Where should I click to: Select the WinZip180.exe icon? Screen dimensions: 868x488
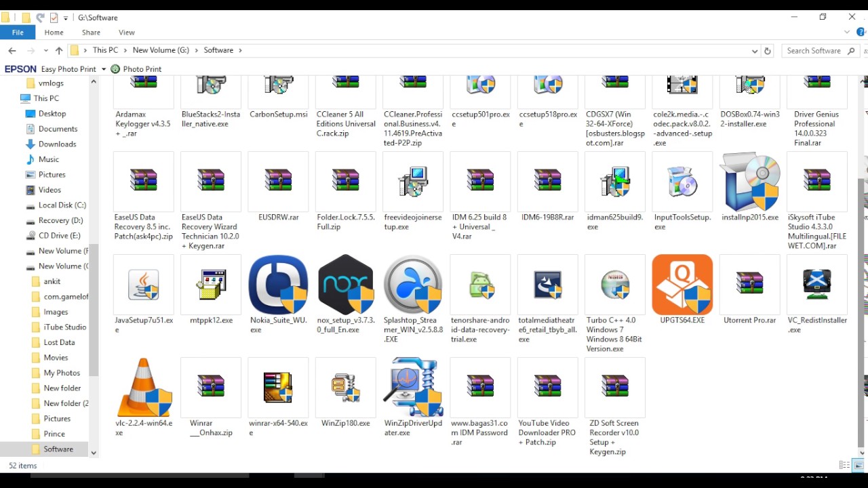346,388
